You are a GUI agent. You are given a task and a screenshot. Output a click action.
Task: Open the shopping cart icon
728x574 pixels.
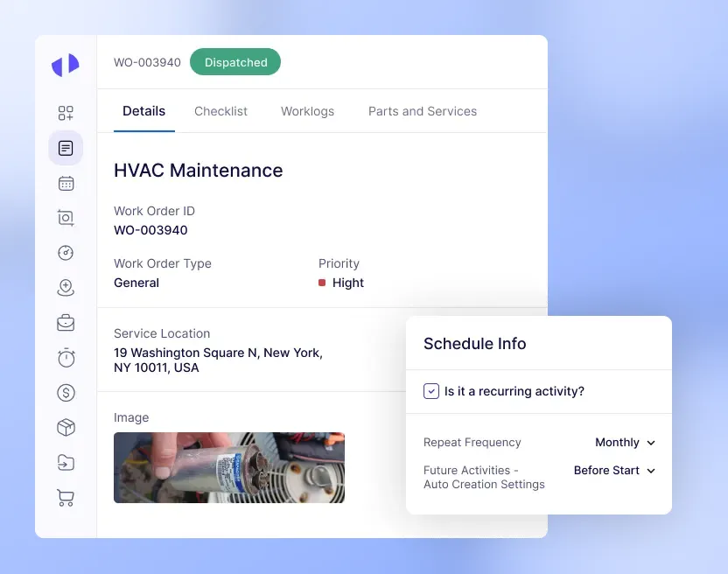(66, 497)
